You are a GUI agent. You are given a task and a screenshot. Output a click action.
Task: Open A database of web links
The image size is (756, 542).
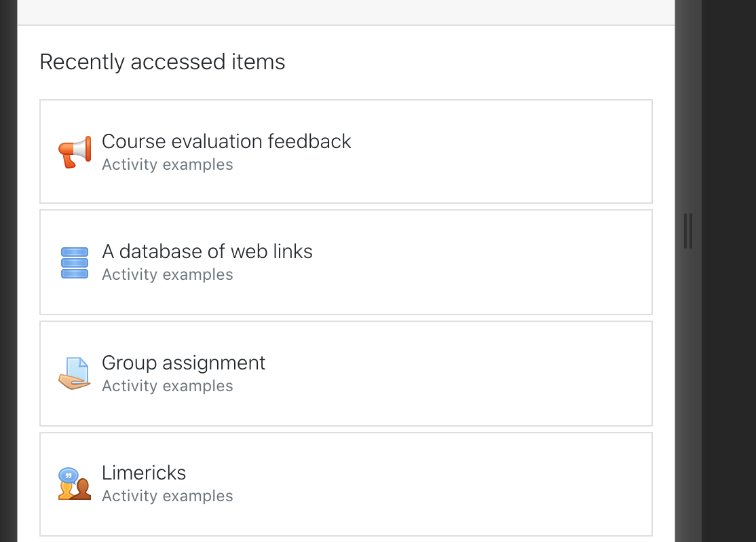point(207,251)
